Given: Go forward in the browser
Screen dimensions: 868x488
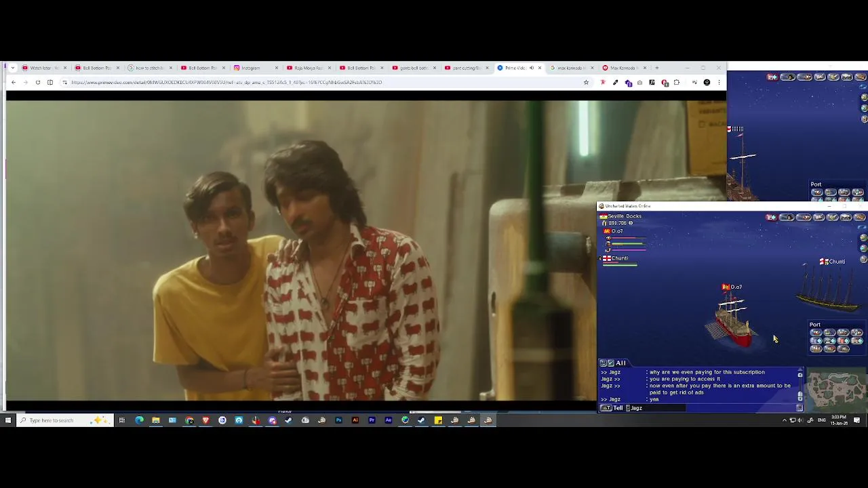Looking at the screenshot, I should point(26,82).
